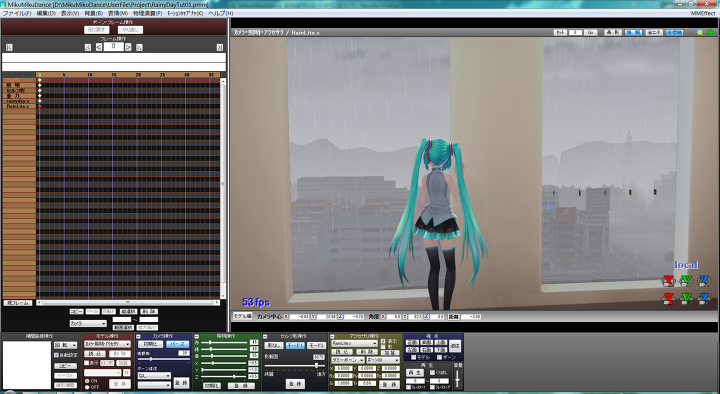This screenshot has height=394, width=720.
Task: Go to the previous keyframe
Action: click(88, 47)
